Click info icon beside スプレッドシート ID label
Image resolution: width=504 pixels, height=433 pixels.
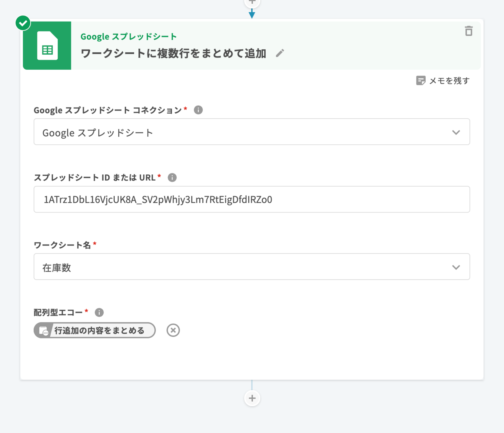click(x=172, y=178)
